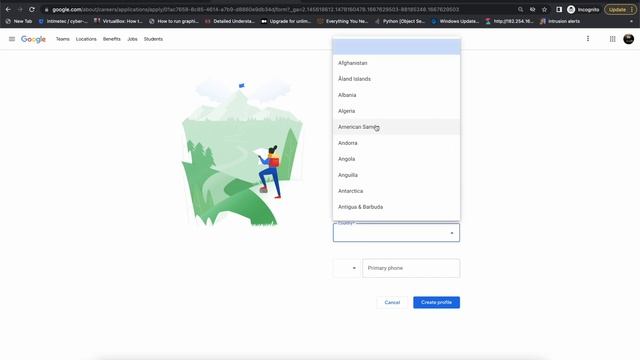Open the phone country code dropdown
Viewport: 640px width, 360px height.
click(347, 268)
